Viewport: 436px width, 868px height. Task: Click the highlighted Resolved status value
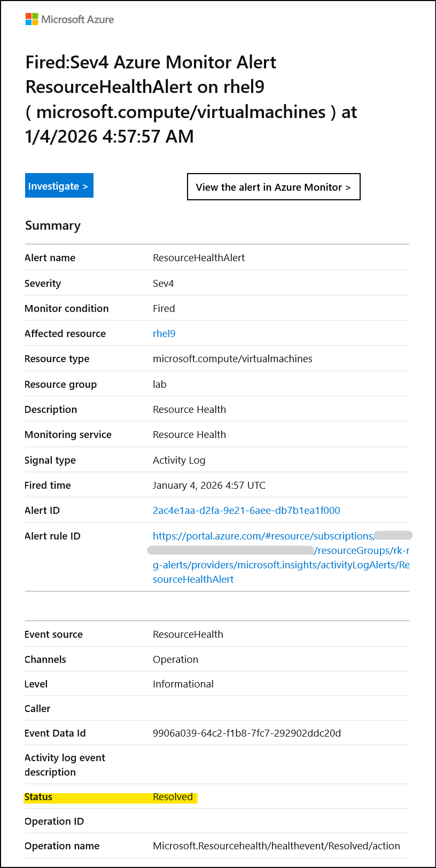(x=173, y=796)
